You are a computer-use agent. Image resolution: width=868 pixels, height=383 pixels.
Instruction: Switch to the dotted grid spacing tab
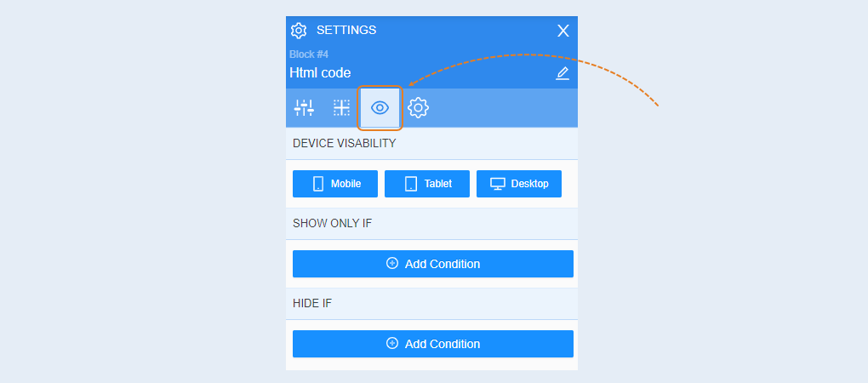pos(341,107)
